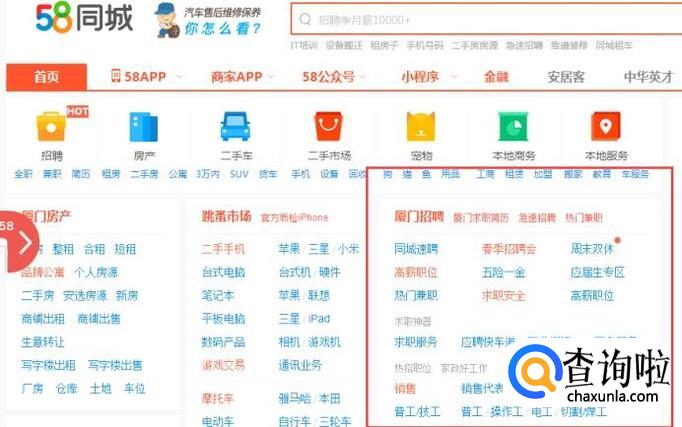The image size is (682, 427).
Task: Open the 官方质检iPhone link
Action: click(294, 217)
